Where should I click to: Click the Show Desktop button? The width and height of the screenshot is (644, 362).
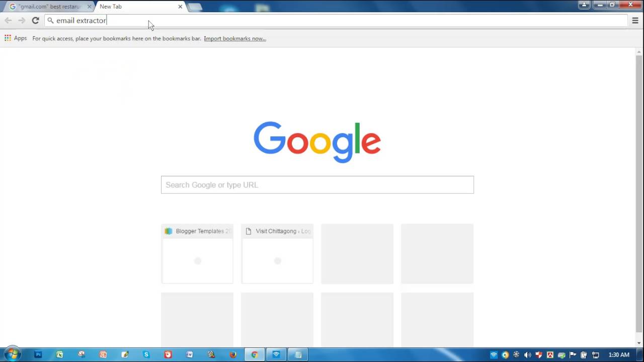[x=640, y=354]
